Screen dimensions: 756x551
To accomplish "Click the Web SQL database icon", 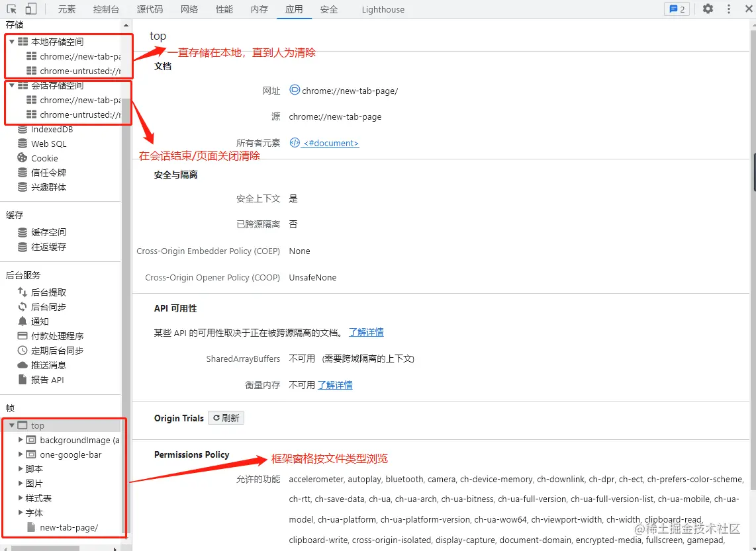I will [x=23, y=144].
